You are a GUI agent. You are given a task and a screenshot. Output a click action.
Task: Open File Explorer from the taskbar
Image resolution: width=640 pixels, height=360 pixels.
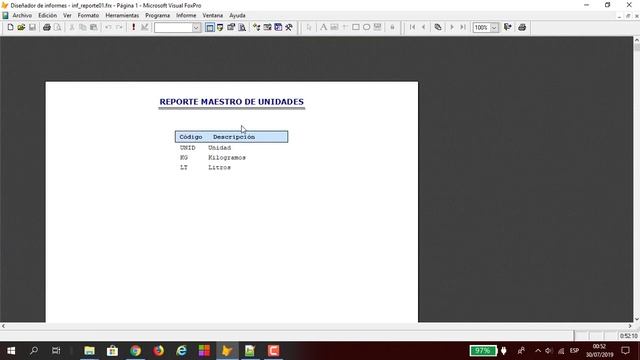tap(89, 351)
